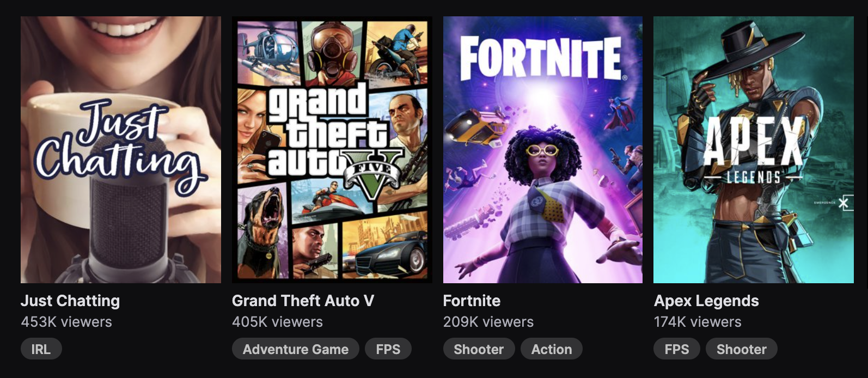This screenshot has height=378, width=868.
Task: Select the Shooter tag under Fortnite
Action: pyautogui.click(x=479, y=349)
